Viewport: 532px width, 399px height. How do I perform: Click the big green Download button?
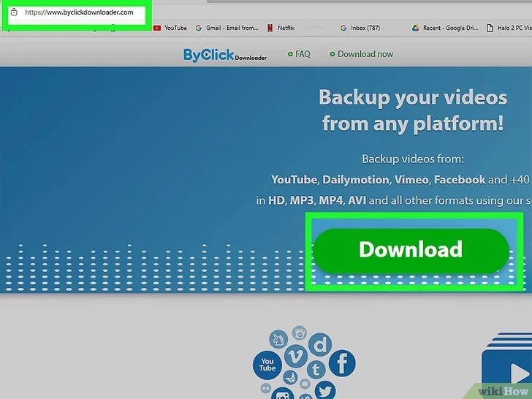point(411,251)
